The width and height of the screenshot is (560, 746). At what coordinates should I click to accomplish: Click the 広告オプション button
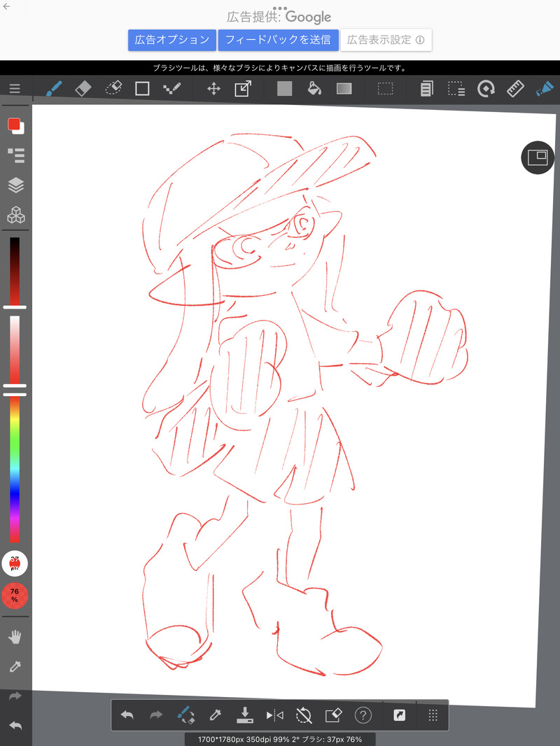(x=171, y=40)
